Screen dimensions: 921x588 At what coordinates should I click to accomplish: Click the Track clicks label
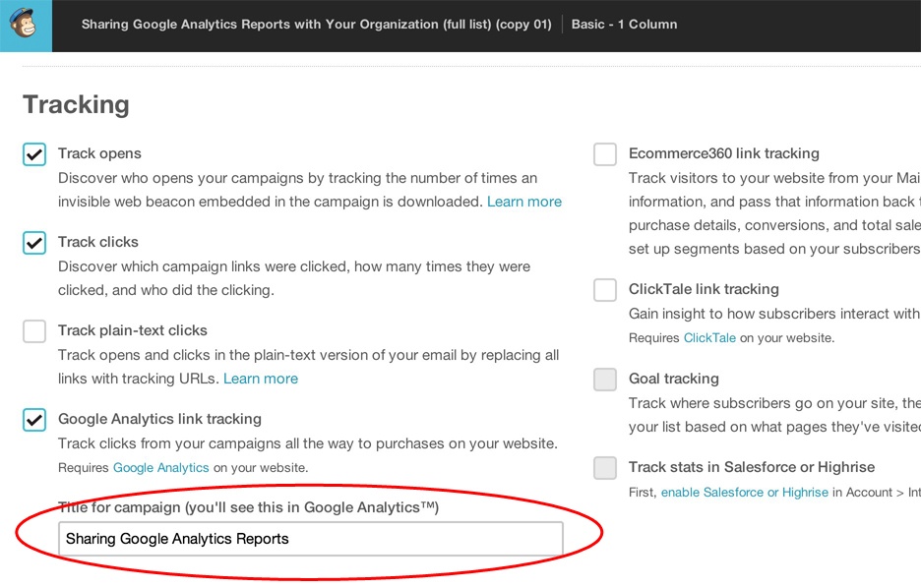[x=98, y=242]
